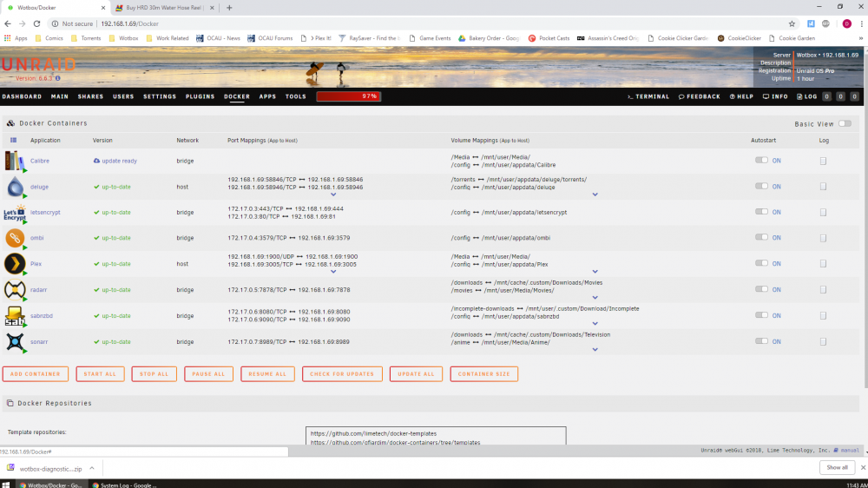Open the system Log
Image resolution: width=868 pixels, height=488 pixels.
(806, 96)
